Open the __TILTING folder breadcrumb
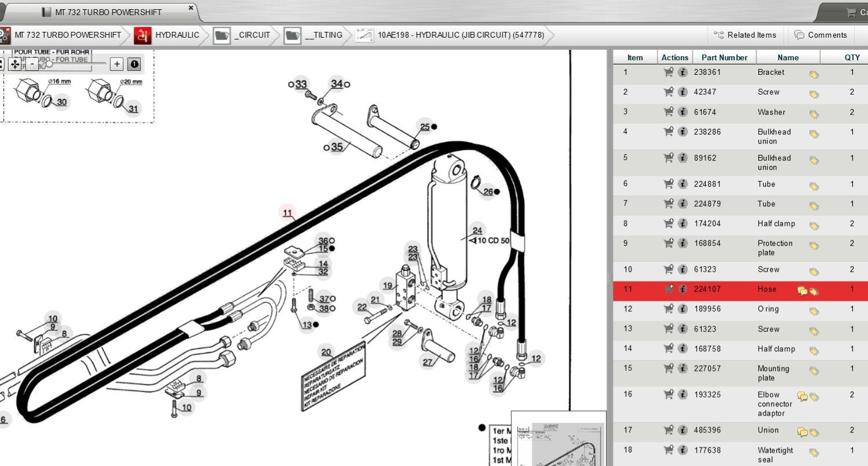 coord(314,35)
